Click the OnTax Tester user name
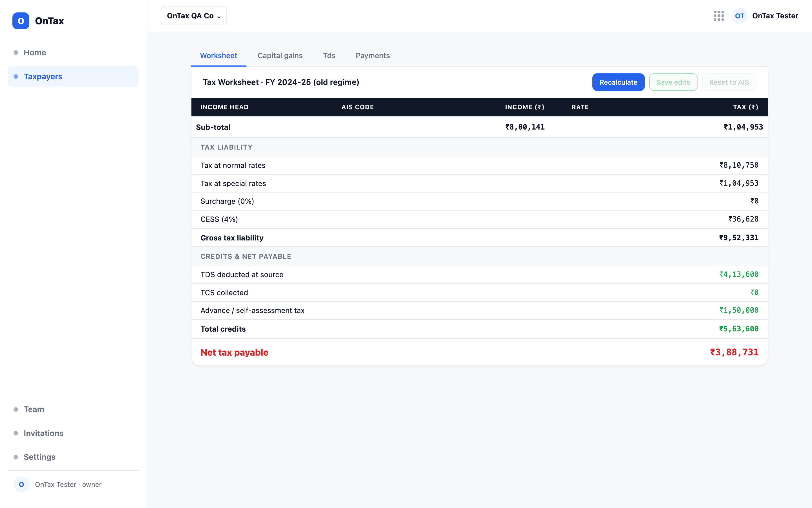Image resolution: width=812 pixels, height=508 pixels. click(x=775, y=16)
